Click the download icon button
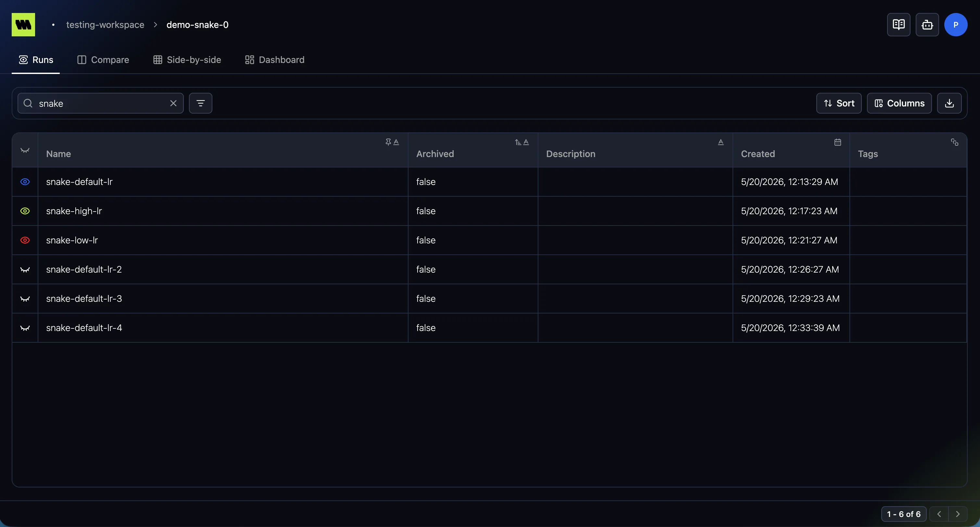Screen dimensions: 980x527 tap(949, 104)
